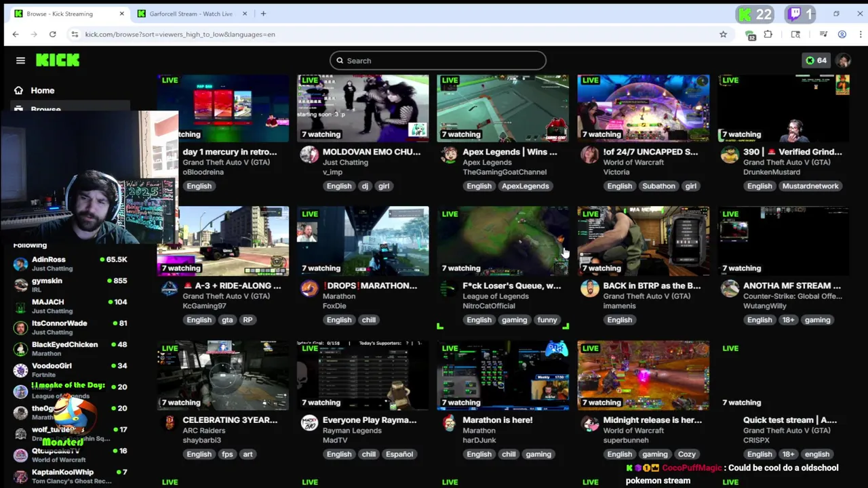The width and height of the screenshot is (868, 488).
Task: Open ANOTHA MF STREAM title link
Action: [x=792, y=286]
